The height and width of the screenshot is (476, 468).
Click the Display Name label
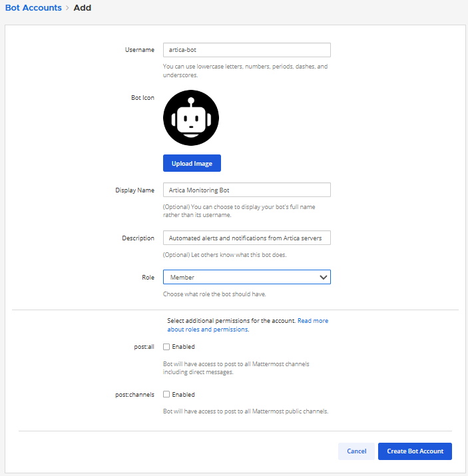point(135,190)
